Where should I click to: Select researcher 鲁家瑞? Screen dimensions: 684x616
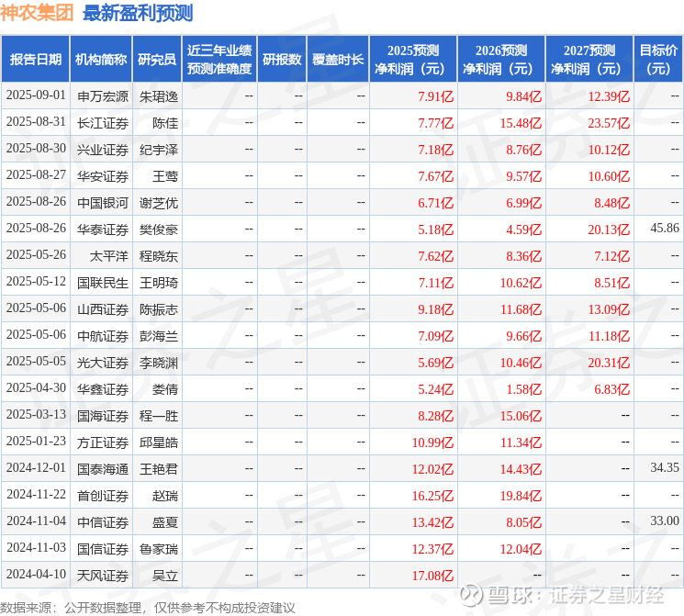[x=159, y=549]
